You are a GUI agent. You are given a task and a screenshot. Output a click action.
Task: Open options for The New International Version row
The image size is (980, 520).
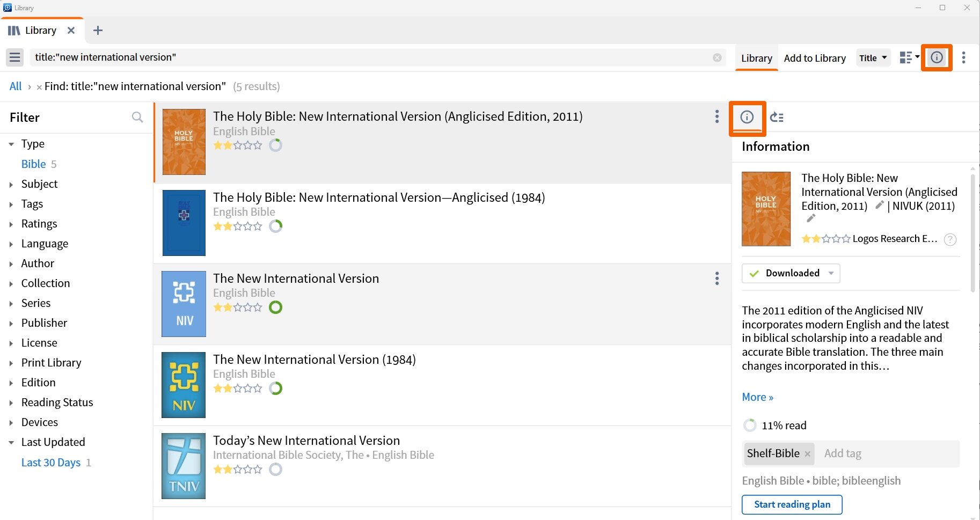pos(717,278)
